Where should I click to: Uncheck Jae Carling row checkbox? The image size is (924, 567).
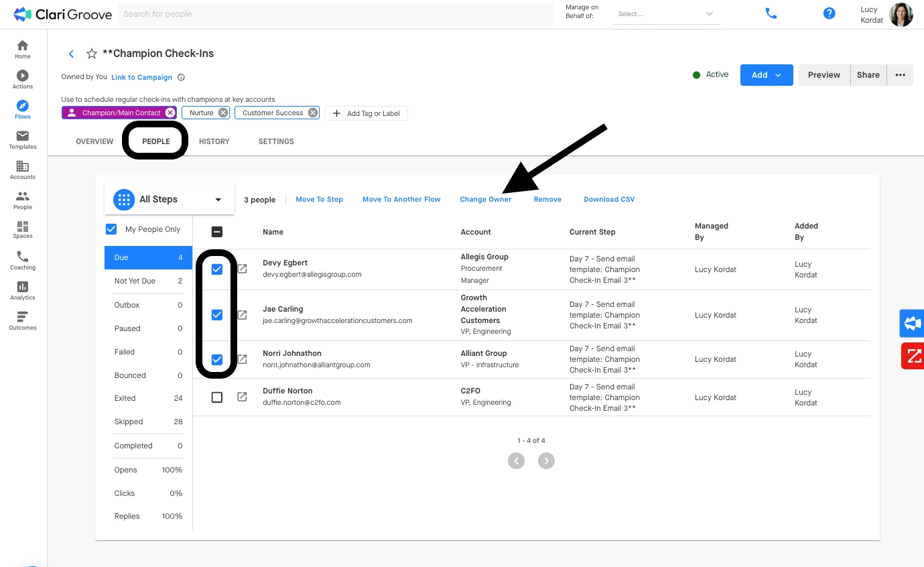(x=217, y=314)
